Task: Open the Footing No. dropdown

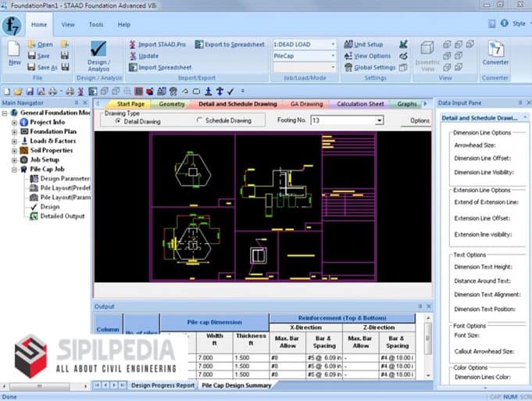Action: pos(379,120)
